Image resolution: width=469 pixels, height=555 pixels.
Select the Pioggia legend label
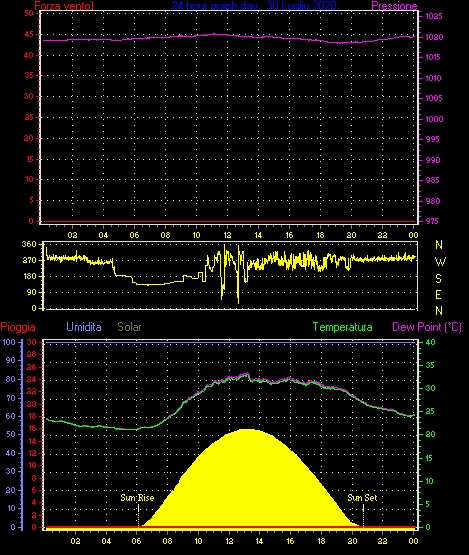click(x=18, y=327)
